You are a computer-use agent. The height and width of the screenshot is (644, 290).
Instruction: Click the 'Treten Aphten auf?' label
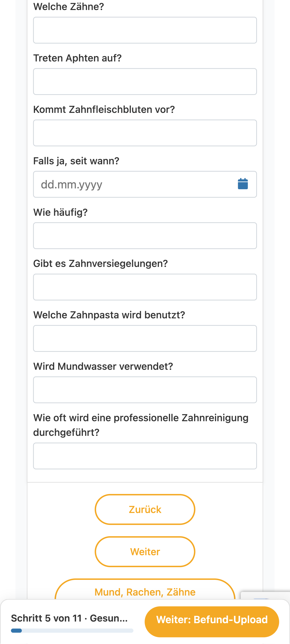(x=77, y=58)
